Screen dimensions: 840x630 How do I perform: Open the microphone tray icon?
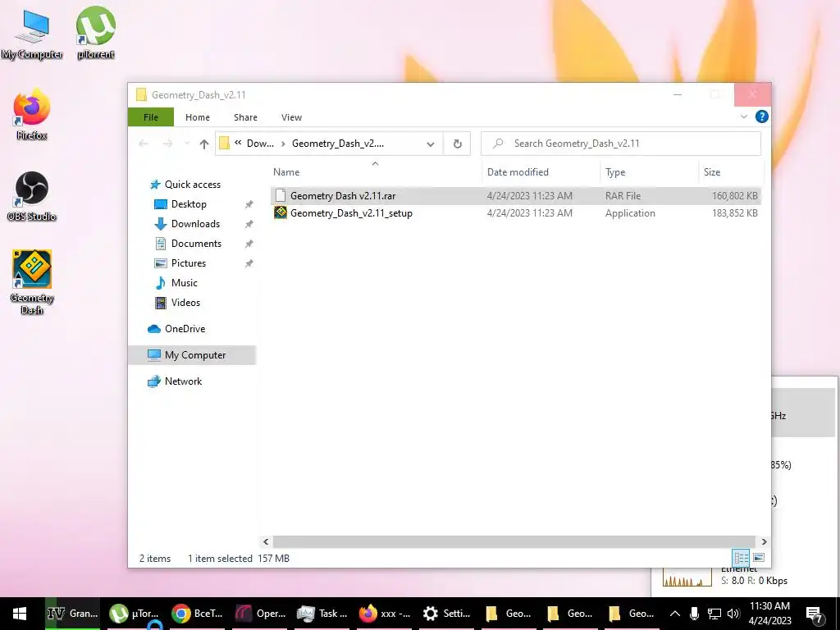[694, 614]
